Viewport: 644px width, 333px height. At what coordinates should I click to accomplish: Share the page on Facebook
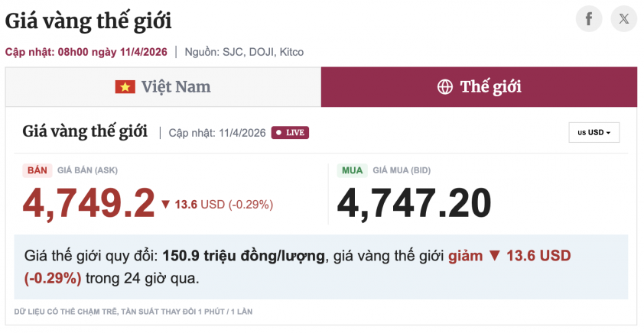click(588, 19)
